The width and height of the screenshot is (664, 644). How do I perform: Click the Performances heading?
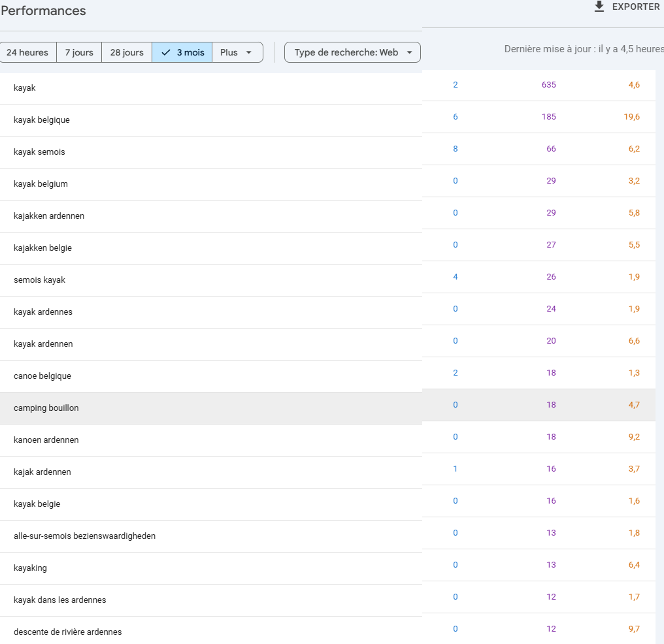[43, 10]
